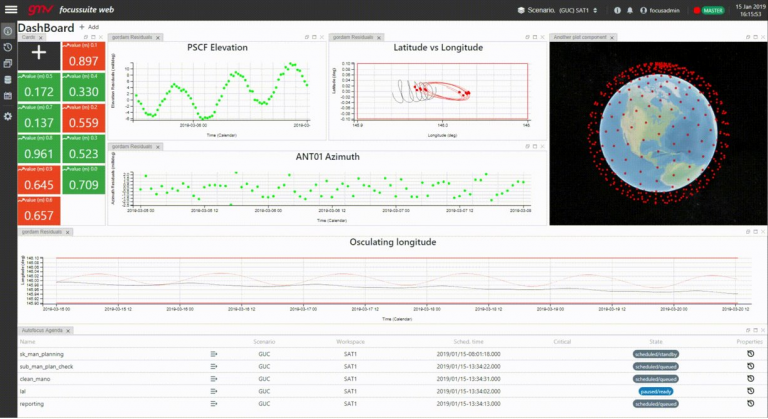Toggle the MASTER status indicator
The image size is (768, 419).
point(709,10)
